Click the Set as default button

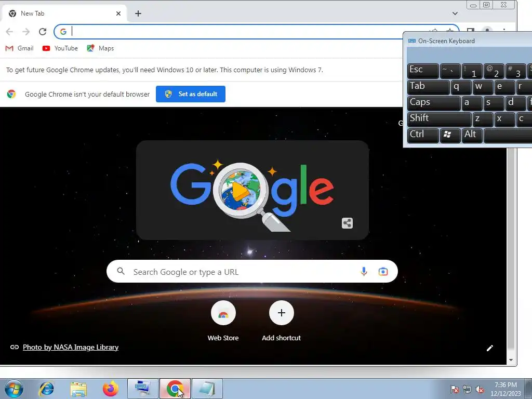click(190, 94)
